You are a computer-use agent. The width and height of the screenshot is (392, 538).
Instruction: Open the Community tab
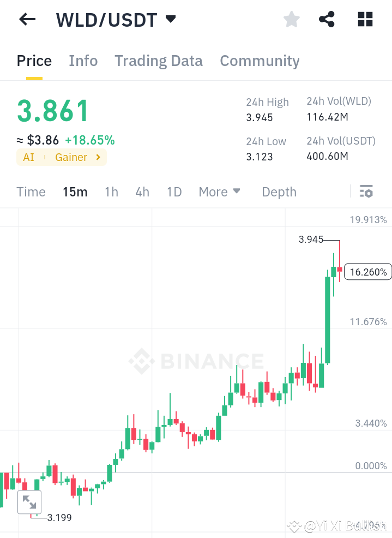pos(260,61)
